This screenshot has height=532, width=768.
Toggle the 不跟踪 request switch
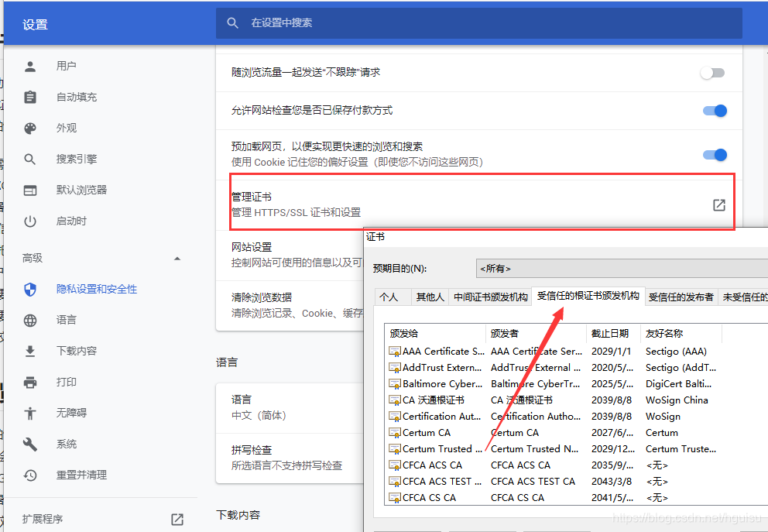coord(712,73)
